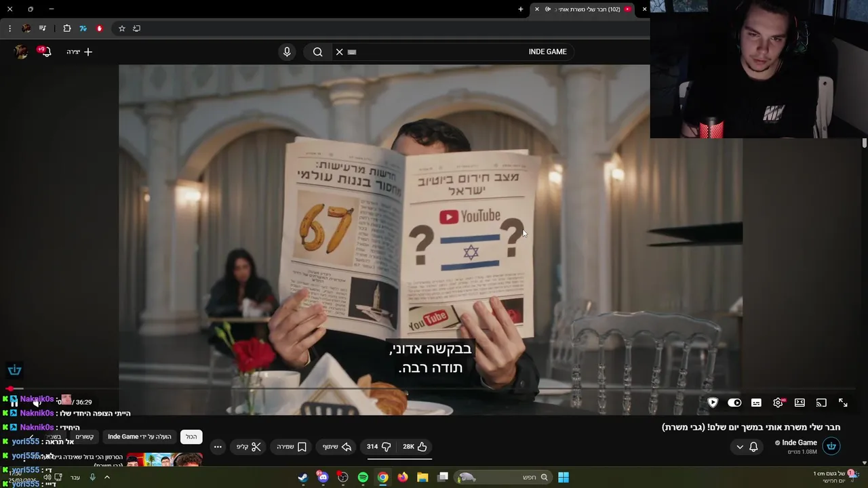Pause the video with the player button

pyautogui.click(x=14, y=403)
